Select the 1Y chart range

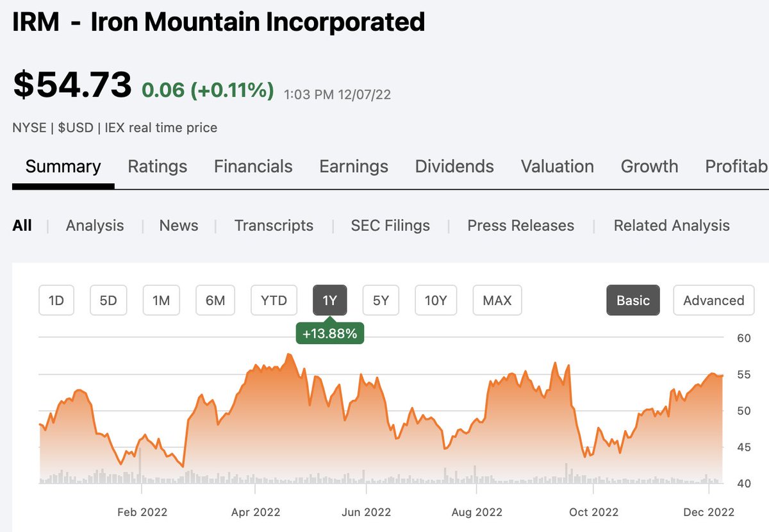click(330, 301)
